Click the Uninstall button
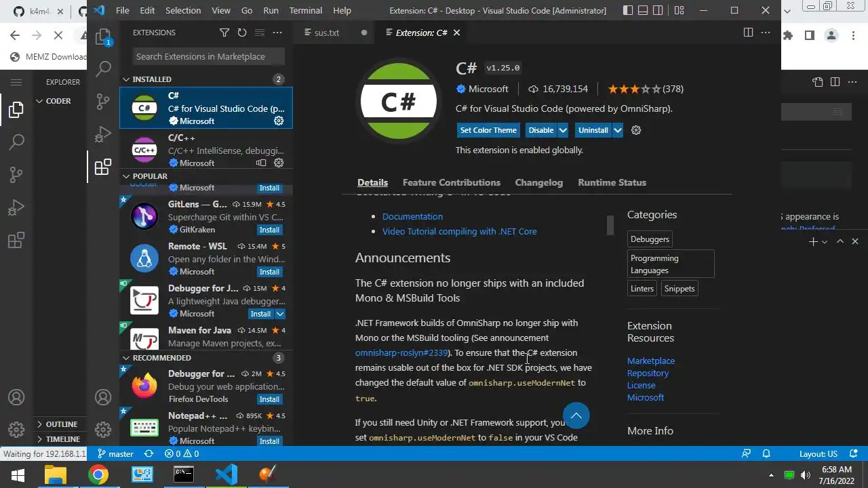This screenshot has height=488, width=868. (593, 130)
